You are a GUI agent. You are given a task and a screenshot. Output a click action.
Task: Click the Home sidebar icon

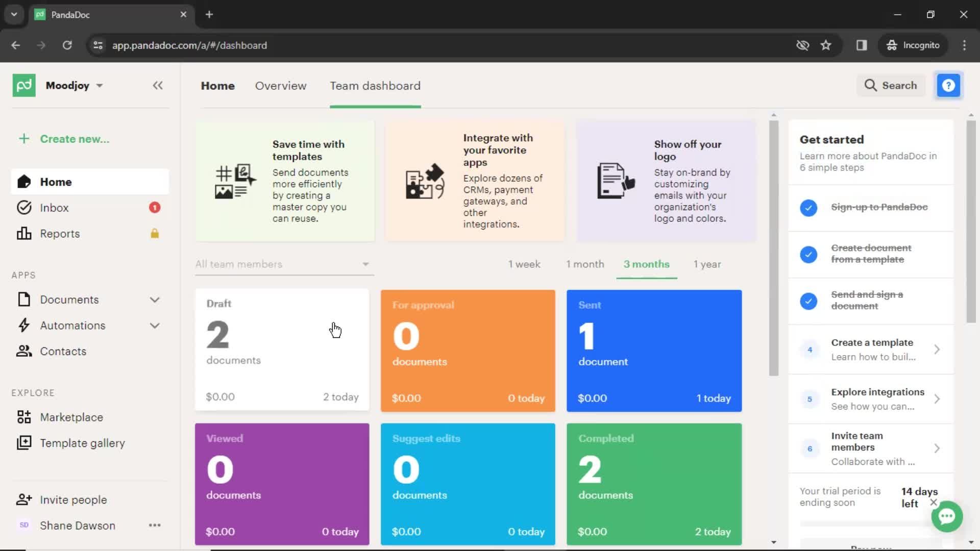(23, 182)
